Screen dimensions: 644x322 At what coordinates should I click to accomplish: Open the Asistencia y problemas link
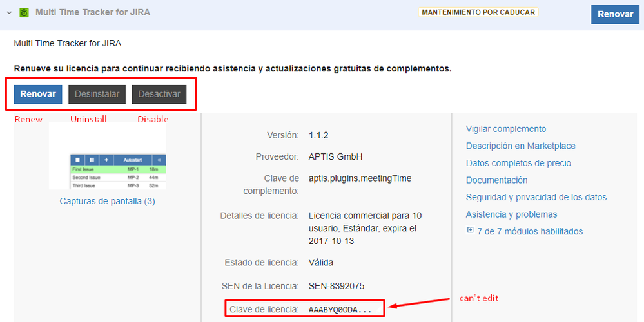point(511,214)
